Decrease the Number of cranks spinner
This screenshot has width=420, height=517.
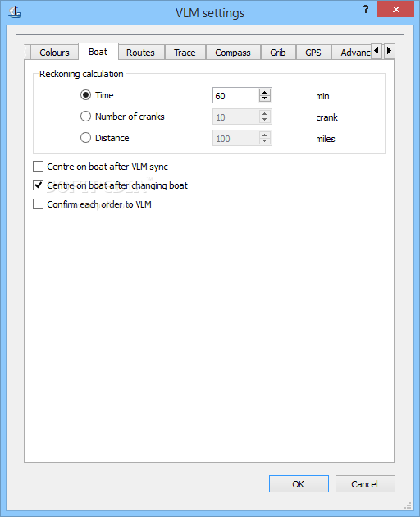click(x=265, y=120)
